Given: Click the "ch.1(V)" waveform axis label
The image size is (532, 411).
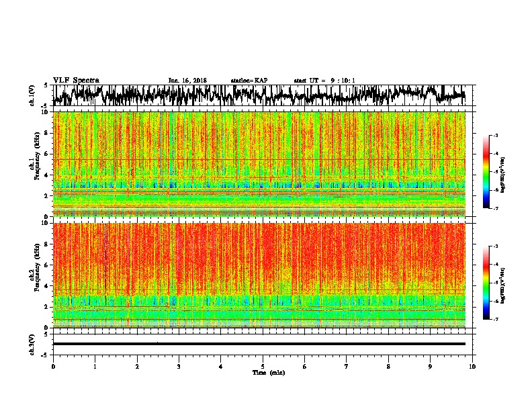Looking at the screenshot, I should (x=32, y=95).
